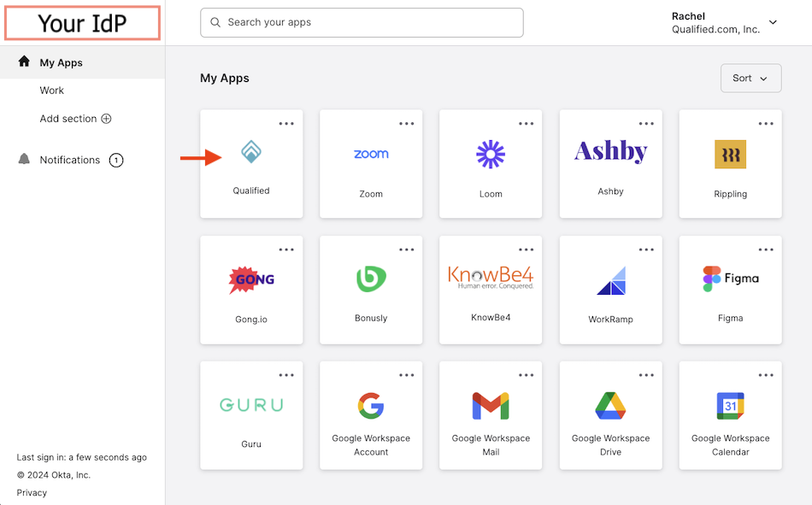This screenshot has height=505, width=812.
Task: Select My Apps in the sidebar
Action: (82, 62)
